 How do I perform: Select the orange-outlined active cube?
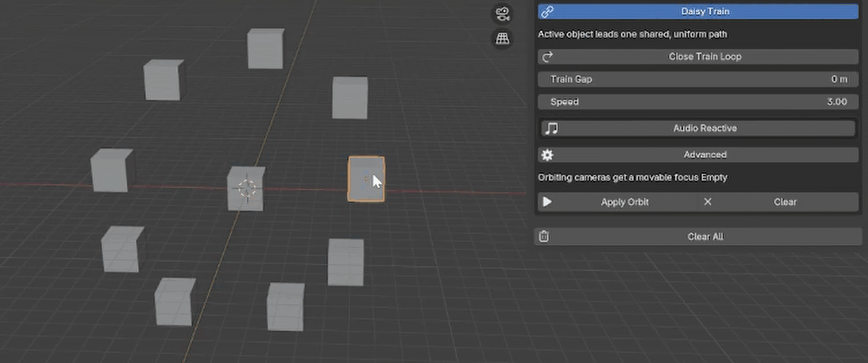click(x=366, y=179)
